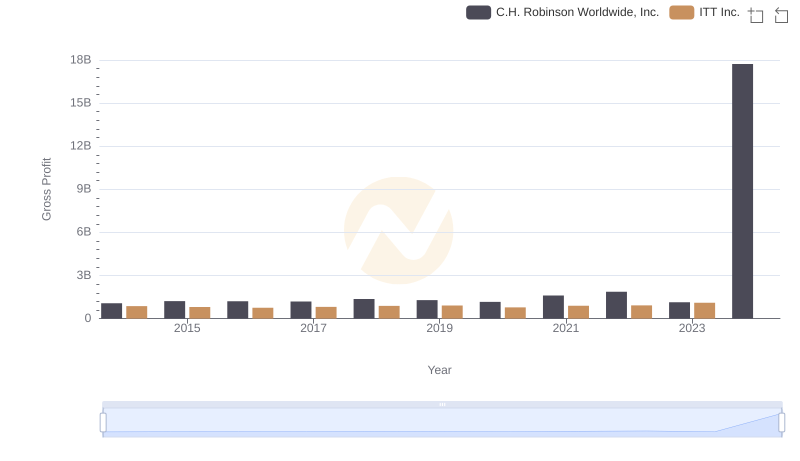Click the 18B y-axis label
This screenshot has height=461, width=800.
pyautogui.click(x=81, y=60)
